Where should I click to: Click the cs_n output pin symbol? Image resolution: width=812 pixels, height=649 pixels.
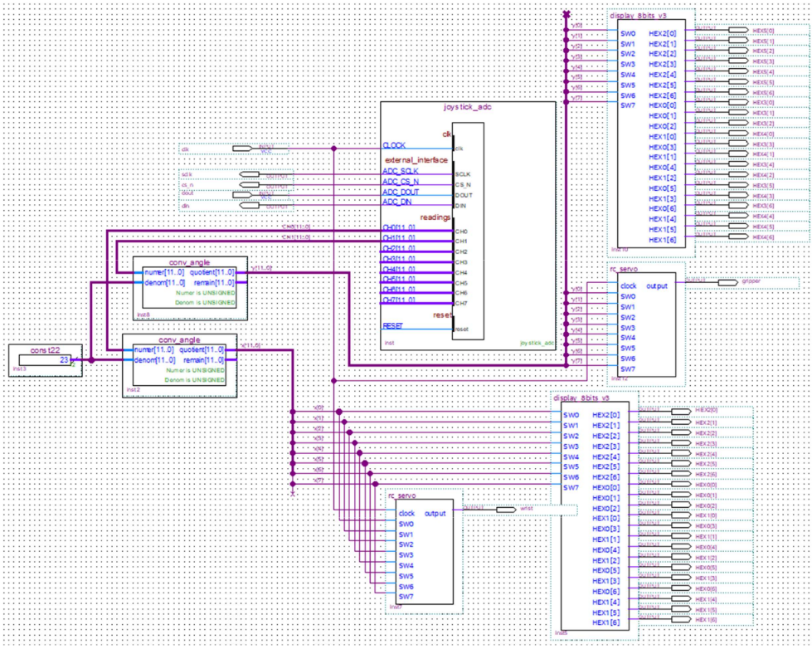(x=250, y=185)
